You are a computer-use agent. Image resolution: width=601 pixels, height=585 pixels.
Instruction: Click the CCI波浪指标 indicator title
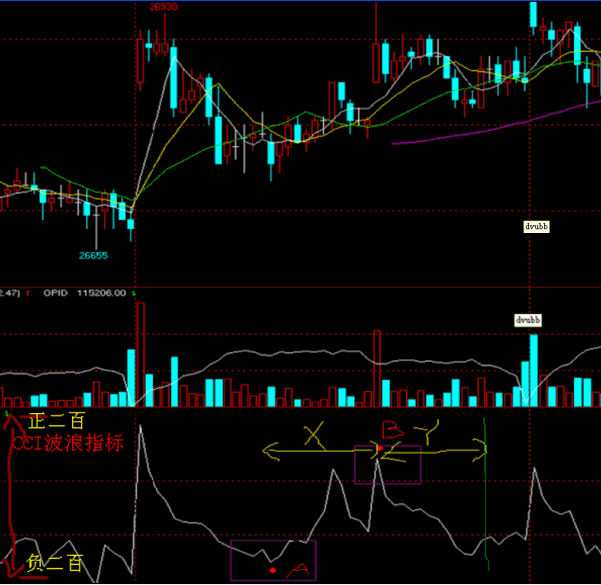(x=68, y=443)
